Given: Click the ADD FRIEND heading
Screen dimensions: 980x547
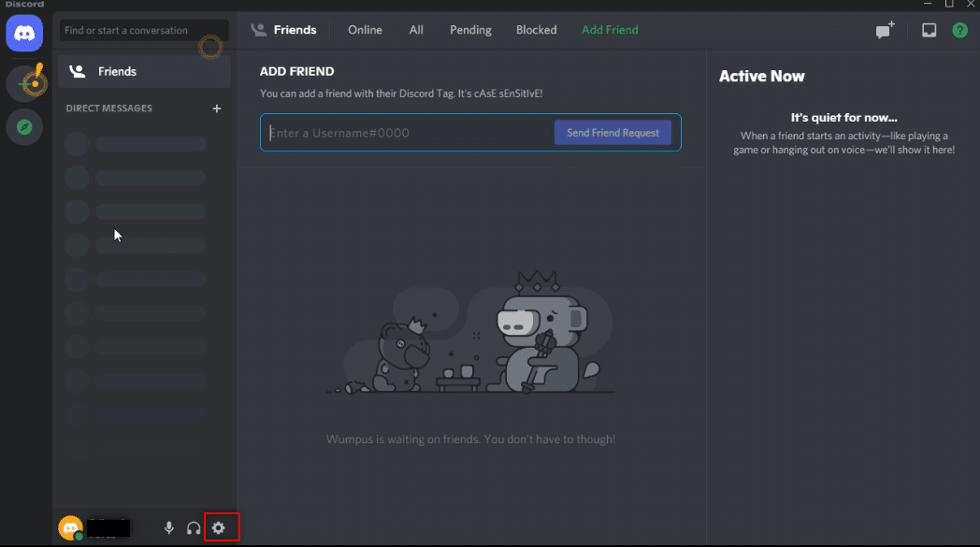Looking at the screenshot, I should pyautogui.click(x=296, y=71).
